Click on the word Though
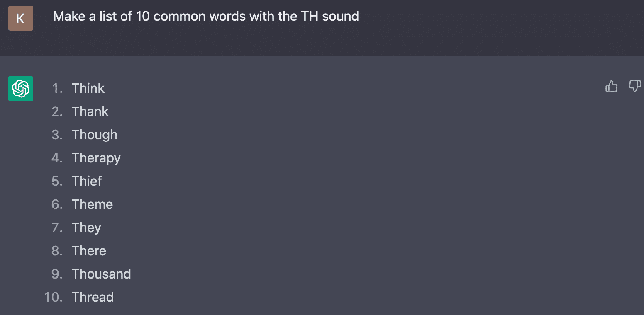The width and height of the screenshot is (644, 315). click(94, 135)
